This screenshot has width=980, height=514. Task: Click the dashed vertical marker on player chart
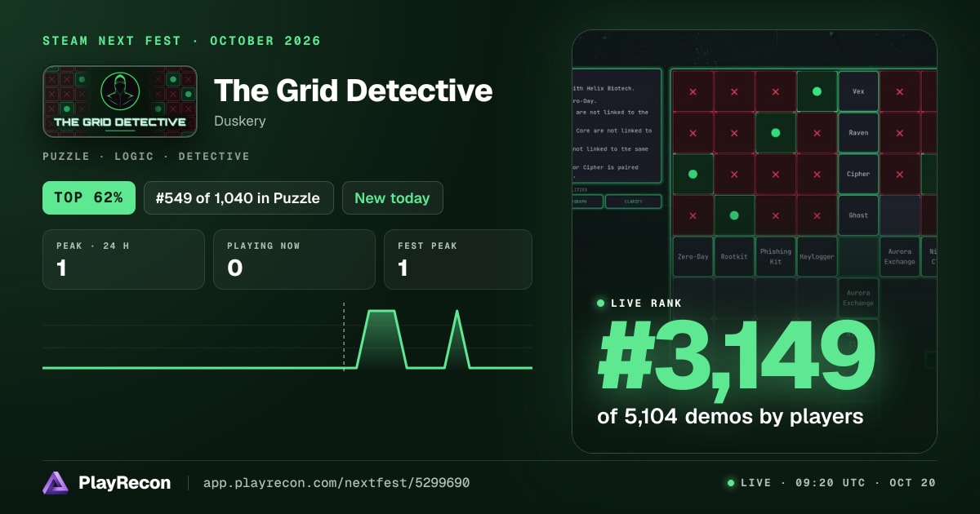[x=344, y=336]
